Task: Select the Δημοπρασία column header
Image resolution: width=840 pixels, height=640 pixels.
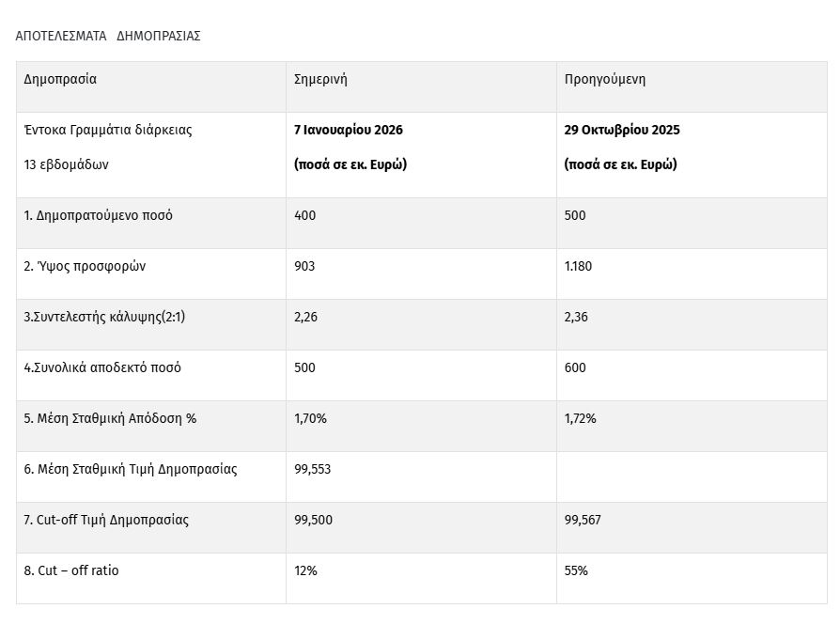Action: click(x=60, y=79)
